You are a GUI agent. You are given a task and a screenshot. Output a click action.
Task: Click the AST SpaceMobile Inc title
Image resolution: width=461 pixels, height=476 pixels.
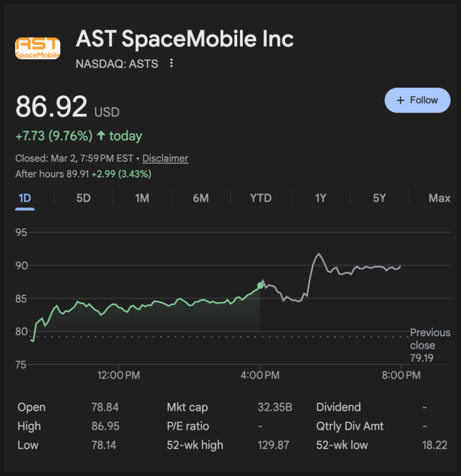coord(185,39)
